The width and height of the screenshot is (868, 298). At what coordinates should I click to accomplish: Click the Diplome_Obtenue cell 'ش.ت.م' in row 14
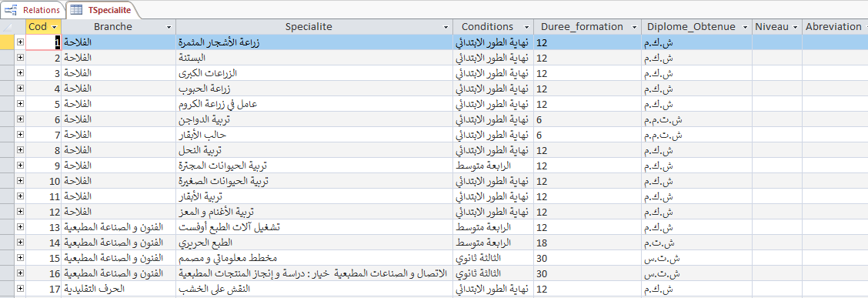[x=696, y=242]
